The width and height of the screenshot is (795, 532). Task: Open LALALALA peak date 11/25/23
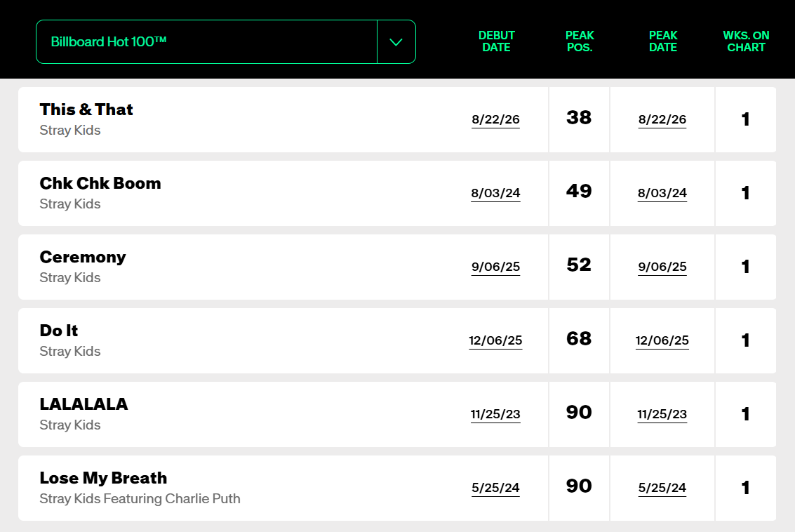662,414
